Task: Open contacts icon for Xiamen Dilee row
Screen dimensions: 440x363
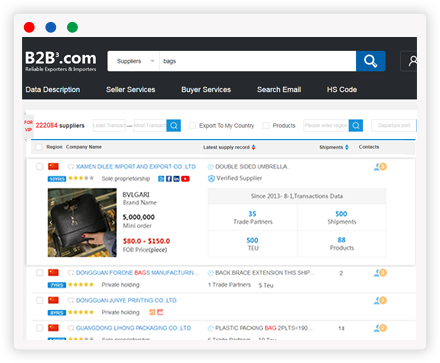Action: (x=380, y=167)
